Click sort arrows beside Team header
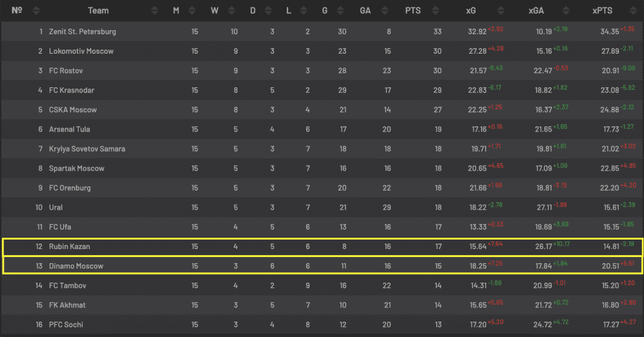Image resolution: width=644 pixels, height=337 pixels. (x=156, y=11)
